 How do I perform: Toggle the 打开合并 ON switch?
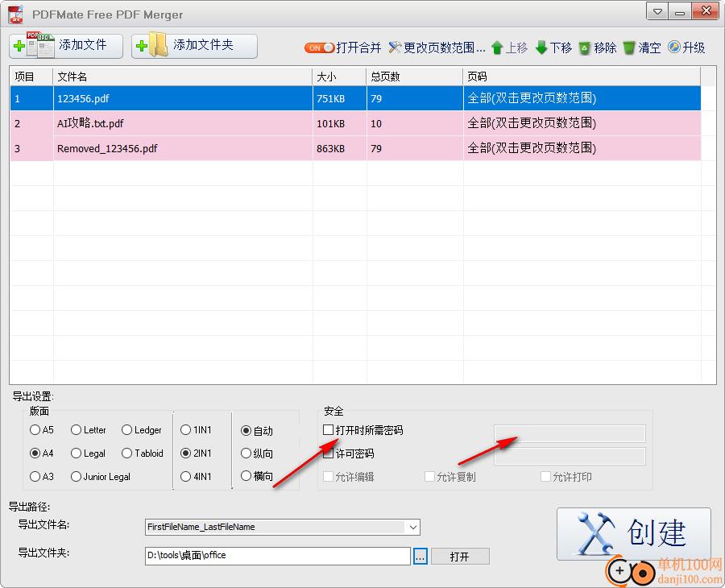319,48
